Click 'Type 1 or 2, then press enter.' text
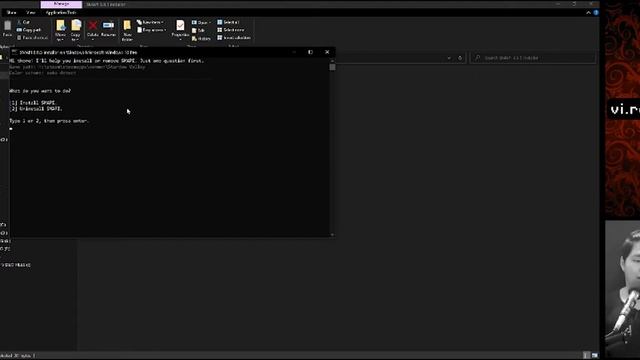This screenshot has width=640, height=360. [49, 121]
